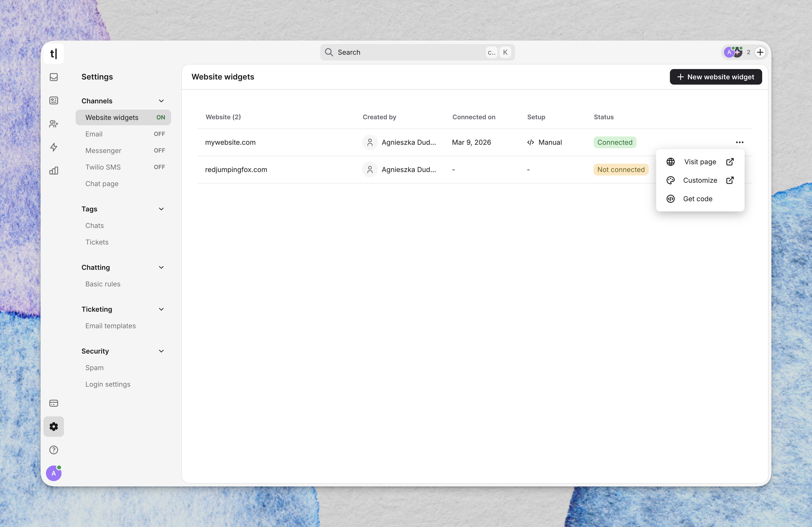Open Tickets tags settings
This screenshot has width=812, height=527.
123,242
